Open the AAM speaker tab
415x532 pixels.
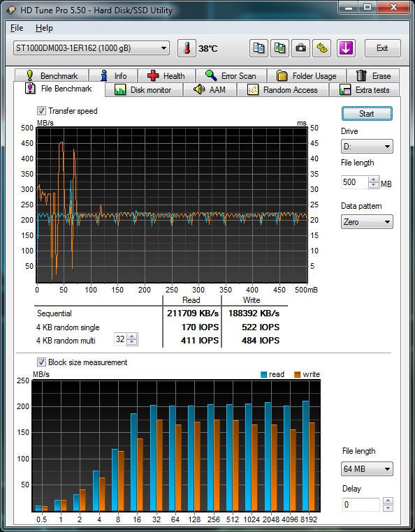click(210, 90)
